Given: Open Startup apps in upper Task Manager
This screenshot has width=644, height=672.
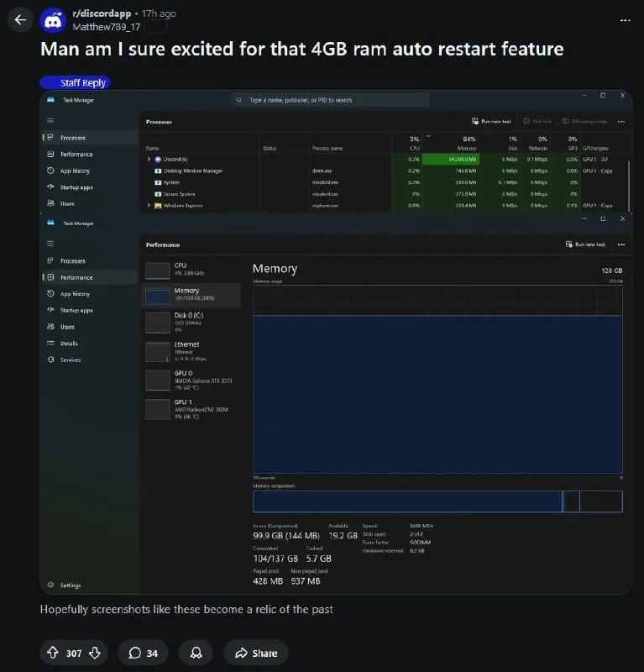Looking at the screenshot, I should (x=89, y=187).
